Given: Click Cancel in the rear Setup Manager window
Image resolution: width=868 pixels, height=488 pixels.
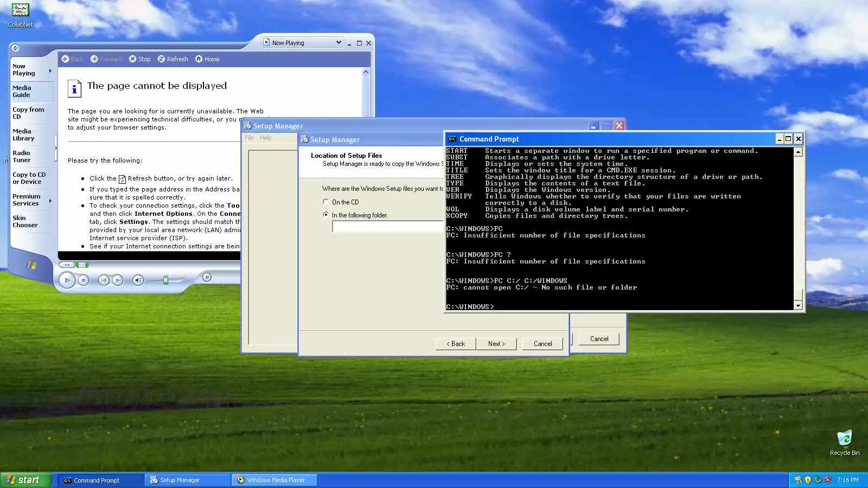Looking at the screenshot, I should (599, 339).
